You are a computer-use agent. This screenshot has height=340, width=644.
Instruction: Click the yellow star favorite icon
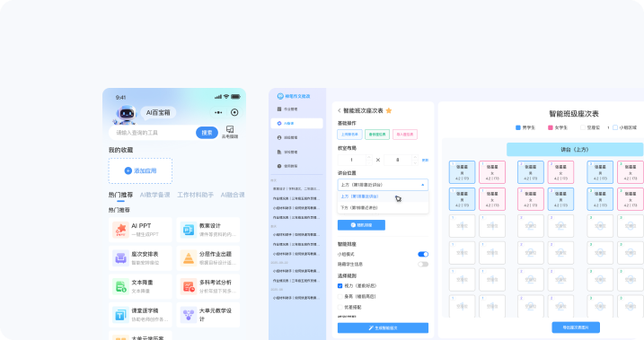389,110
